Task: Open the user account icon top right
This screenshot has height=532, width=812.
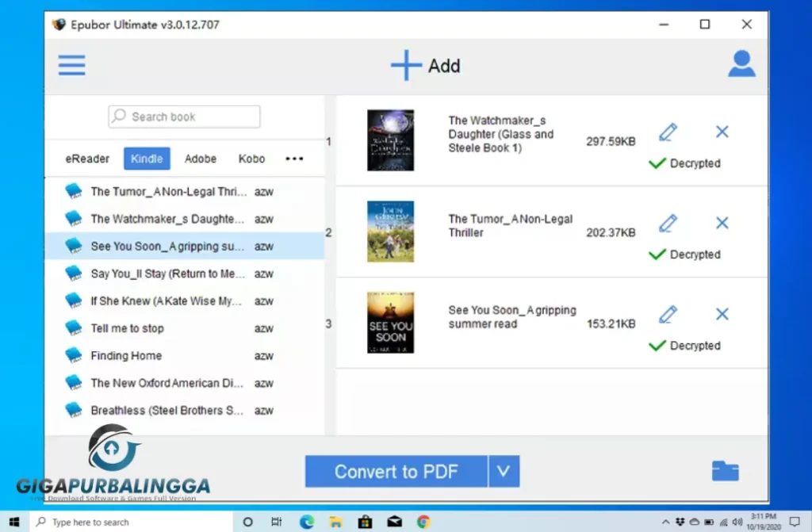Action: click(x=741, y=63)
